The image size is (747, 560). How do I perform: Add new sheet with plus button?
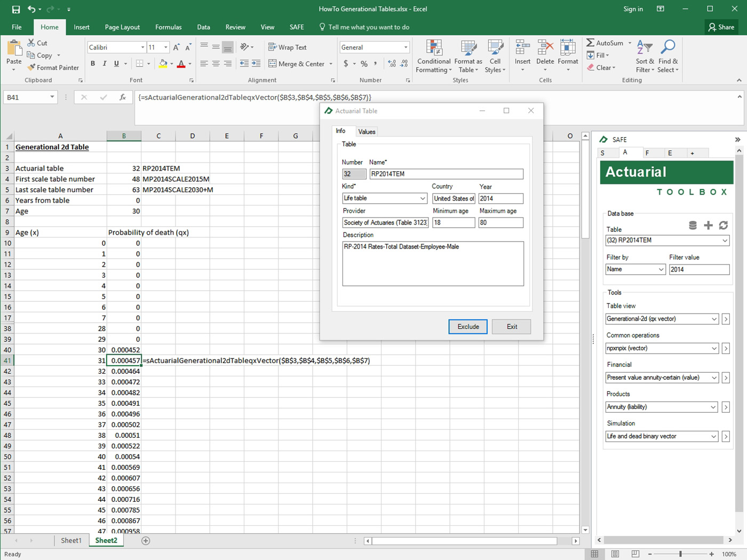coord(146,541)
